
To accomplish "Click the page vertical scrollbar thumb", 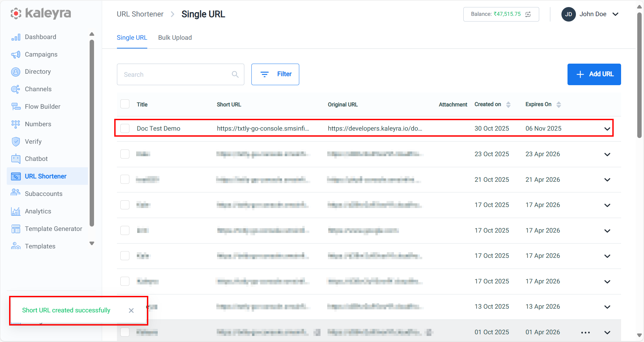I will (639, 75).
